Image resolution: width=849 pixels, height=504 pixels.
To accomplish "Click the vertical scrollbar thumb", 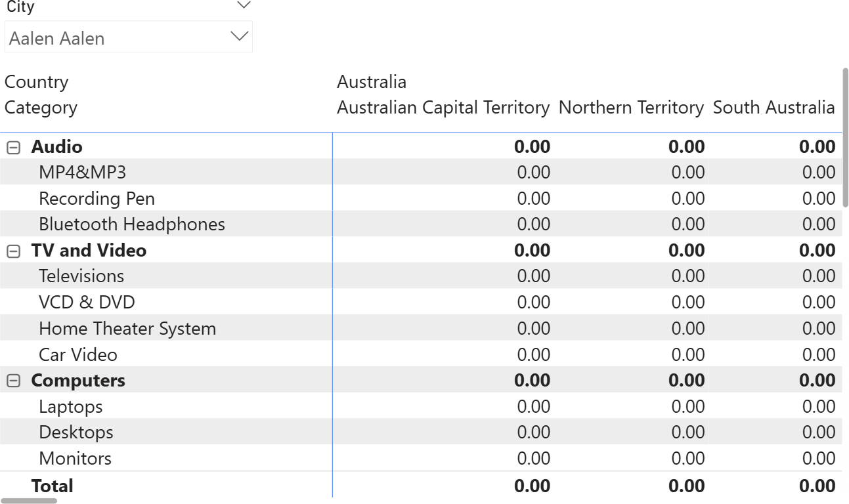I will point(845,138).
